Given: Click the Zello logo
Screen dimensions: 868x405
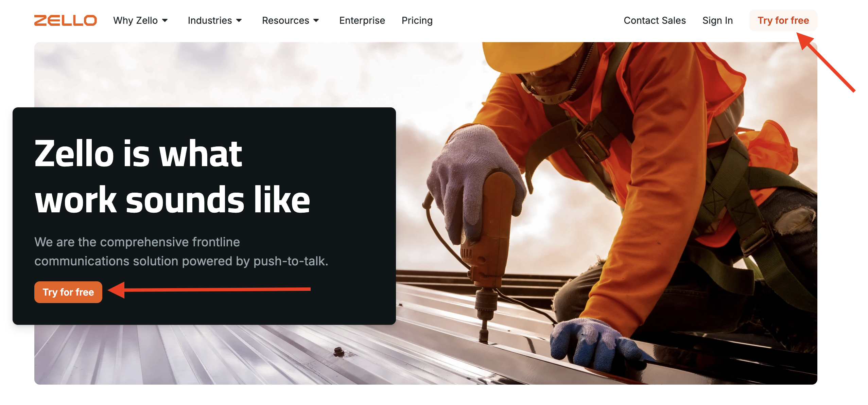Looking at the screenshot, I should tap(66, 20).
